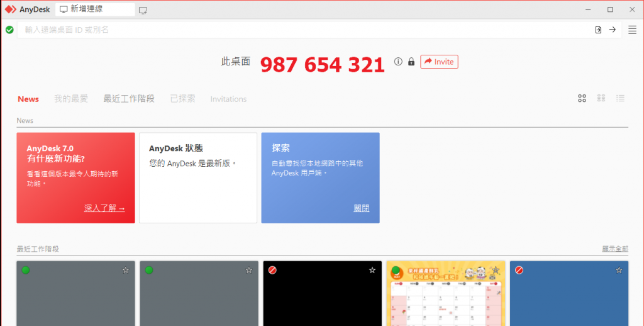Click the connect arrow in address bar
The image size is (644, 326).
pyautogui.click(x=613, y=30)
